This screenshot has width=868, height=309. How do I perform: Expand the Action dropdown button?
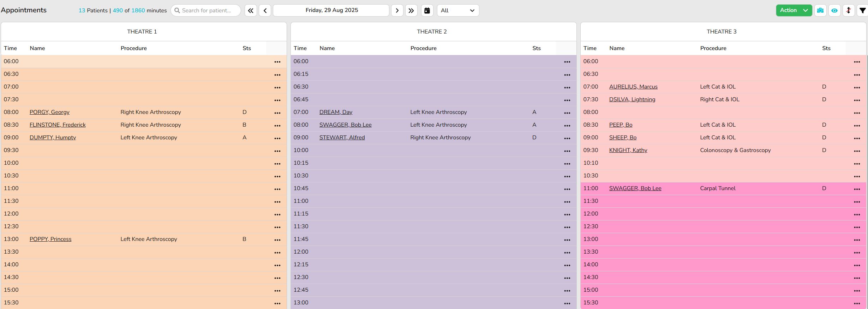pyautogui.click(x=794, y=11)
